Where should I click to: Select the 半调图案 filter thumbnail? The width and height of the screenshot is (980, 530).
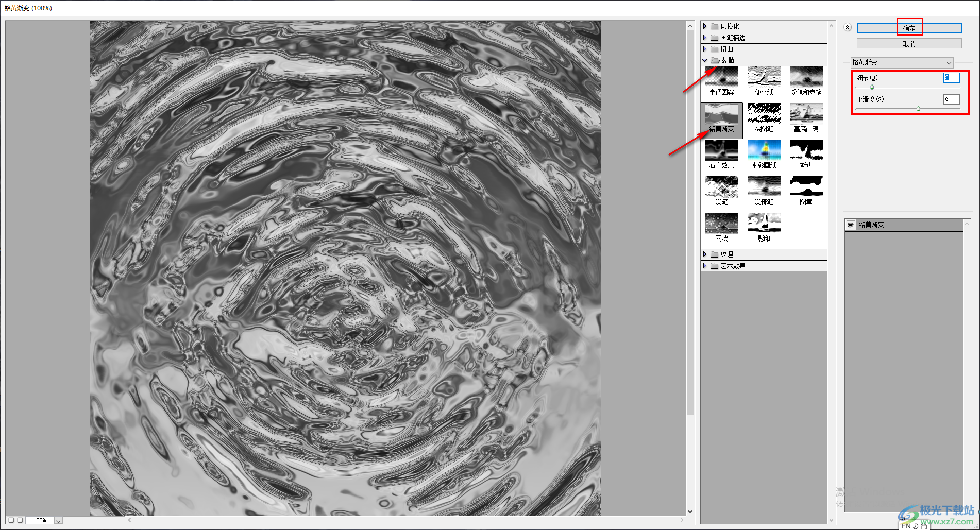click(721, 81)
